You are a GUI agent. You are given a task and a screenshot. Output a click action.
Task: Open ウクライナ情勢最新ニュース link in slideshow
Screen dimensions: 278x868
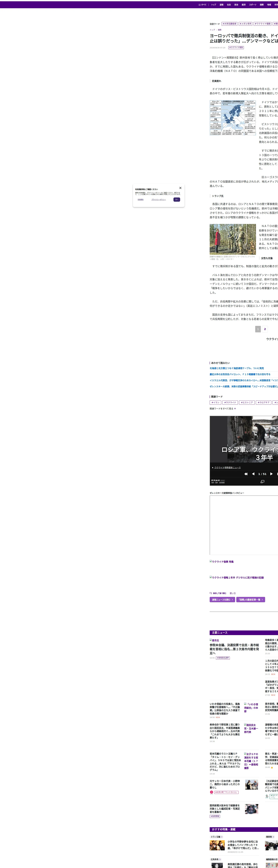pyautogui.click(x=227, y=467)
